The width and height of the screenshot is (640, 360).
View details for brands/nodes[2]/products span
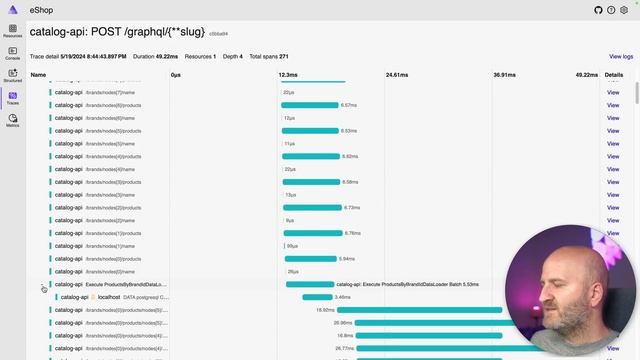pos(613,208)
